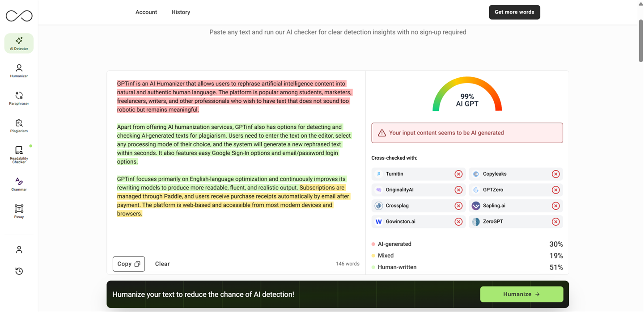Click the Gowinston.ai W logo icon
This screenshot has height=312, width=644.
tap(379, 222)
